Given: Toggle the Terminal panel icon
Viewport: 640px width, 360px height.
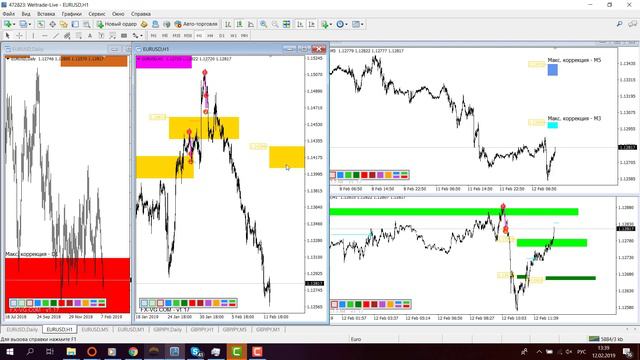Looking at the screenshot, I should pos(75,24).
